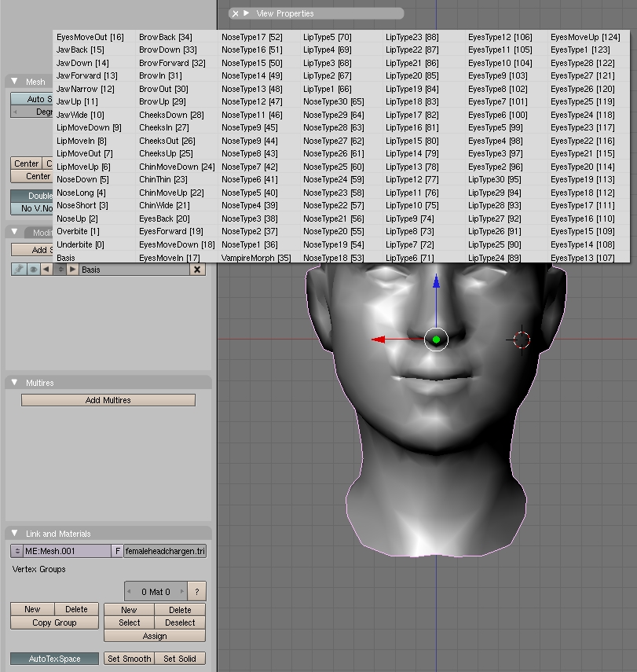Click the blue Z-axis manipulator arrow
The height and width of the screenshot is (672, 637).
[x=436, y=281]
